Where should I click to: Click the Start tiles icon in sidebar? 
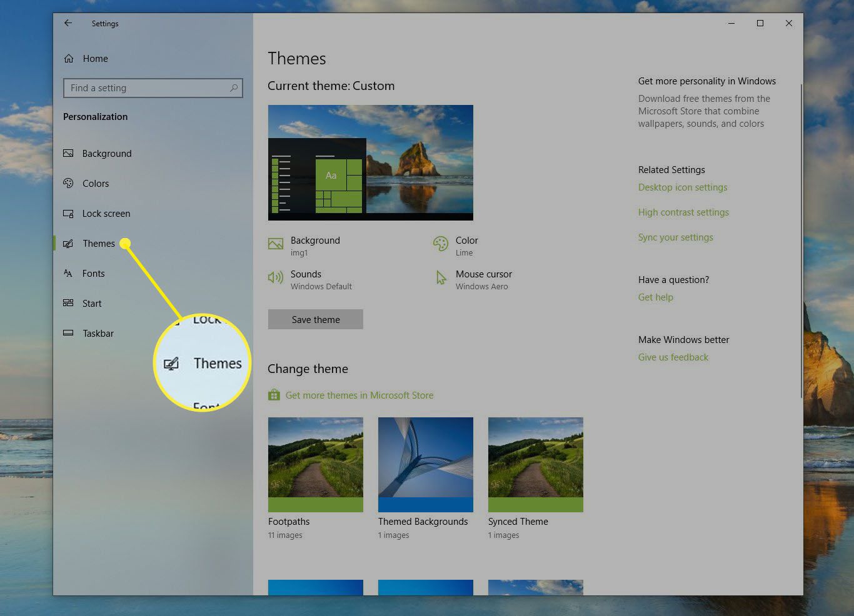[68, 303]
